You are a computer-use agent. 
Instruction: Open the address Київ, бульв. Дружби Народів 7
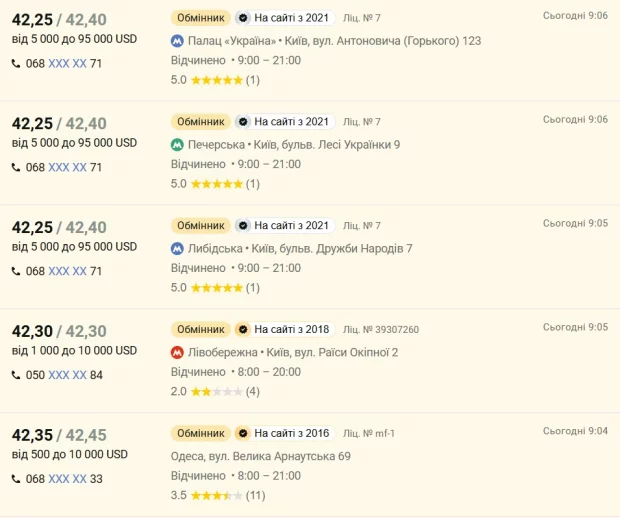click(x=328, y=249)
